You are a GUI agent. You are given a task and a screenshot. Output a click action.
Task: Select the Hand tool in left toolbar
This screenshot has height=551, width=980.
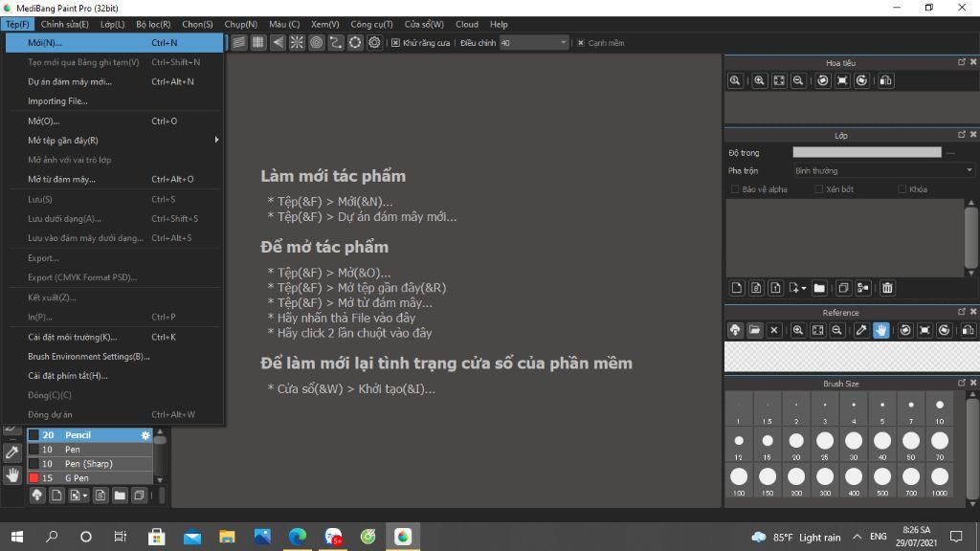click(11, 474)
